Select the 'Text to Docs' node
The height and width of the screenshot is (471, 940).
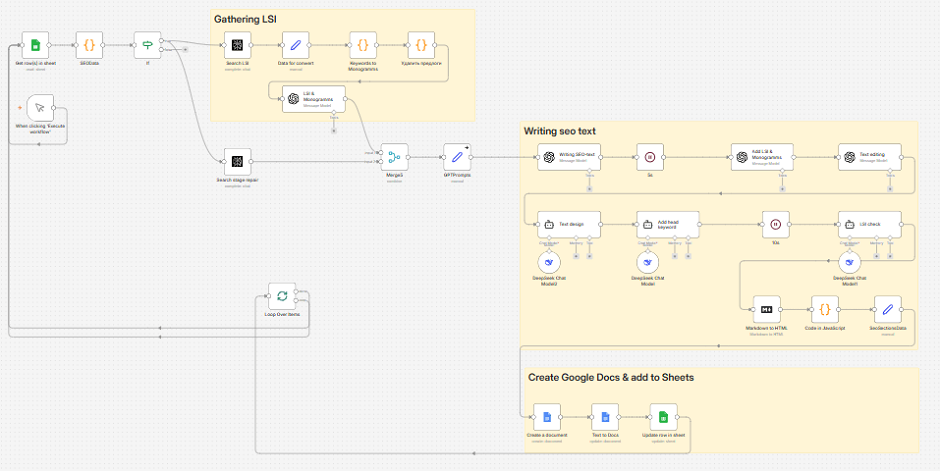(x=604, y=417)
